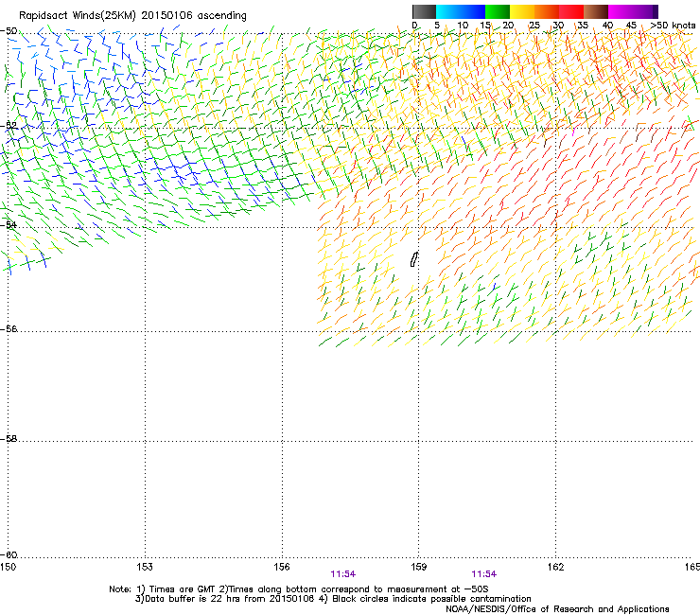Click the '-52' latitude axis label
Viewport: 700px width, 615px height.
(9, 126)
